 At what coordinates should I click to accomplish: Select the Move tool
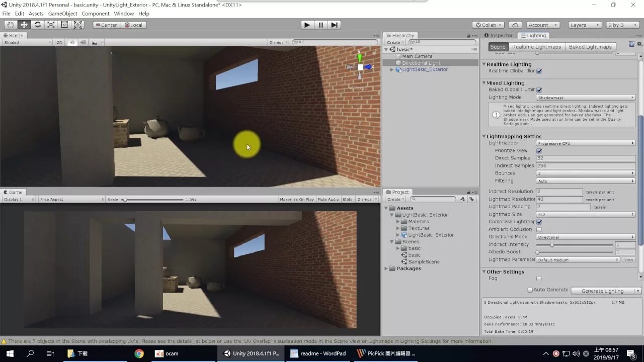tap(24, 25)
